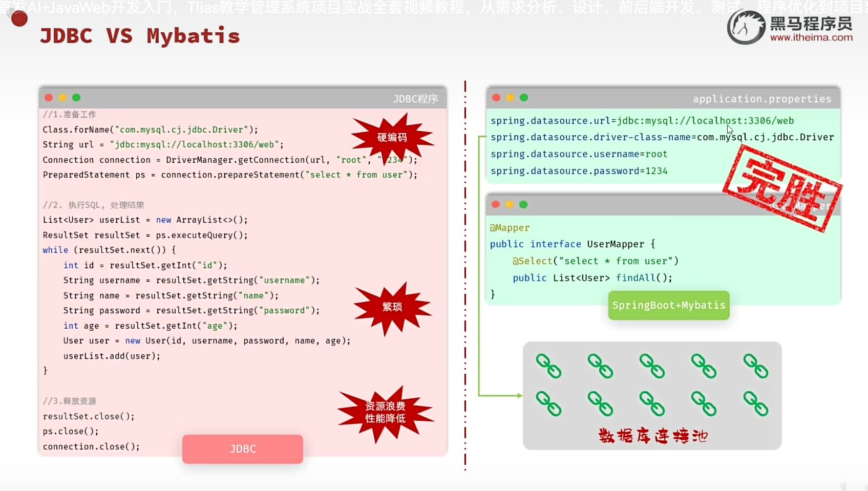Click the userList.add(user) line
Image resolution: width=868 pixels, height=491 pixels.
pos(112,356)
